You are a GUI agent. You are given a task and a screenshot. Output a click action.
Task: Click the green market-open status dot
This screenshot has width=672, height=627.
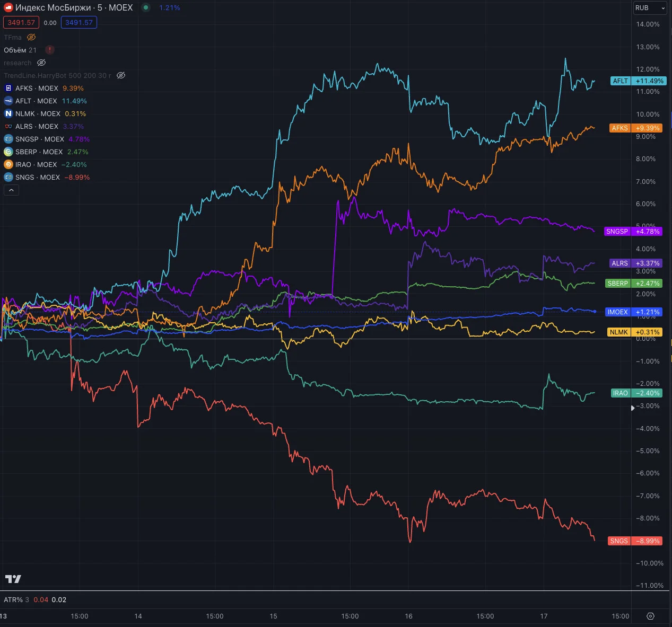click(x=146, y=7)
